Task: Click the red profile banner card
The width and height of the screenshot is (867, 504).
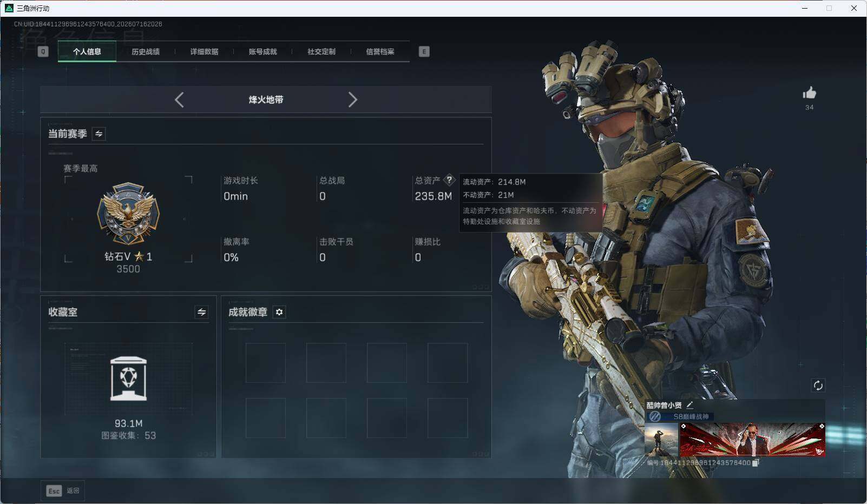Action: click(x=752, y=440)
